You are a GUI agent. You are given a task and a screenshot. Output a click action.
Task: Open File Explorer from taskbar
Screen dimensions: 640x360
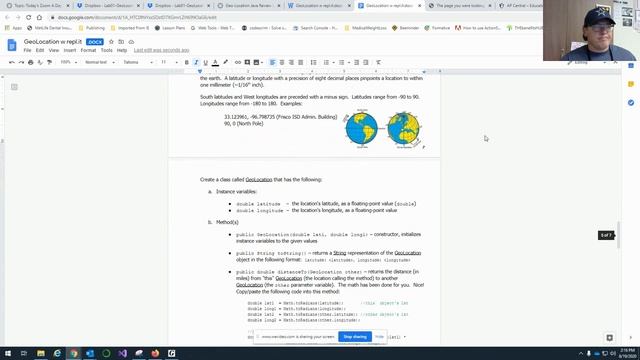tap(41, 353)
